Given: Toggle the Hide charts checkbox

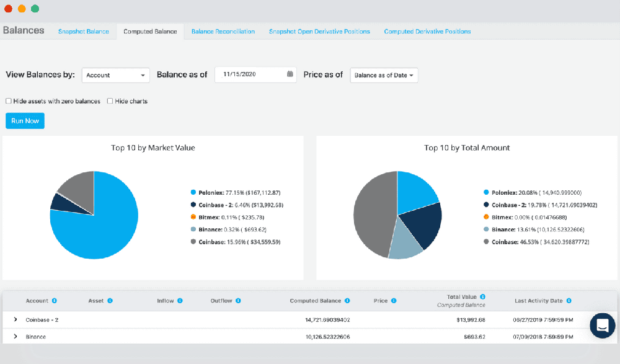Looking at the screenshot, I should 110,101.
